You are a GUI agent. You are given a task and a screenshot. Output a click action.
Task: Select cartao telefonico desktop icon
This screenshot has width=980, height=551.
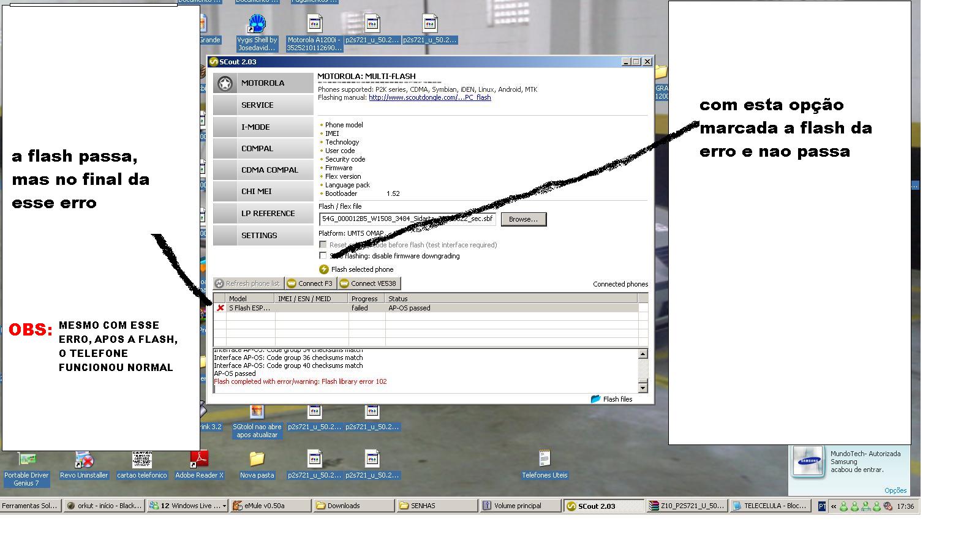(x=142, y=466)
